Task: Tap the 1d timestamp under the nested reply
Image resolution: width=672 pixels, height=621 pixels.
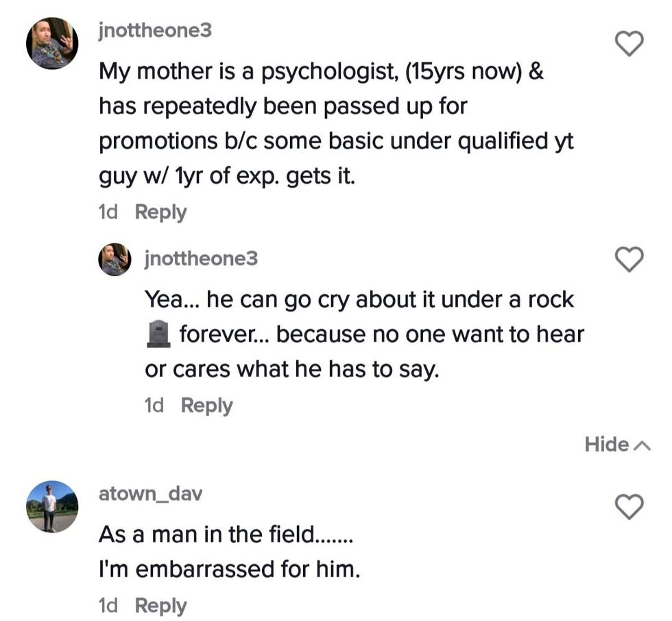Action: tap(154, 406)
